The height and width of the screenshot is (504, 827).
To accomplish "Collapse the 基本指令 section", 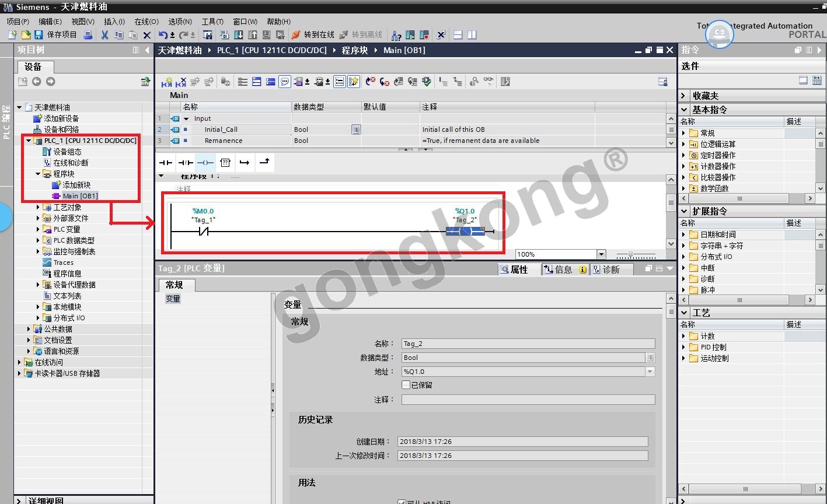I will (684, 110).
